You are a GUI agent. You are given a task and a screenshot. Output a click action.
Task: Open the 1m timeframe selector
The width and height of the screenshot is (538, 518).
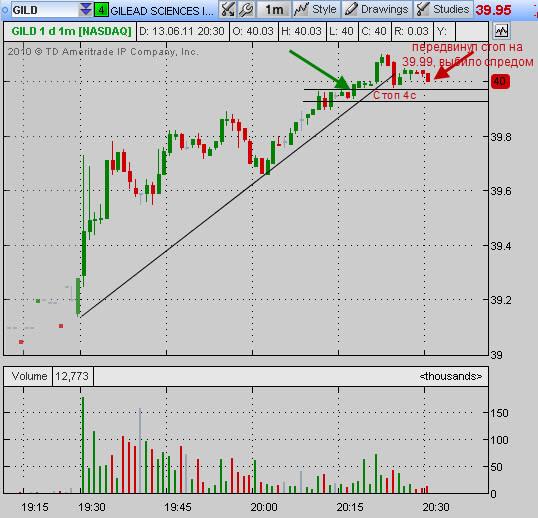click(x=274, y=9)
